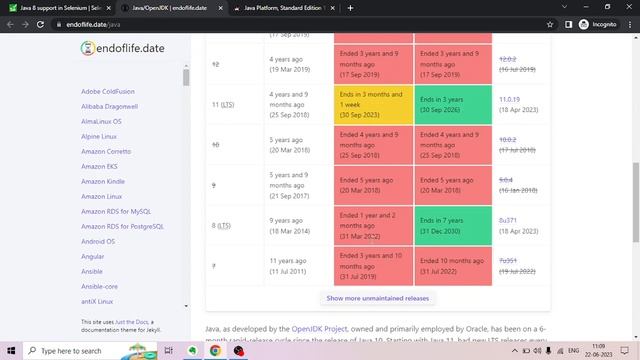Open Alpine Linux sidebar link
The height and width of the screenshot is (360, 640).
pos(99,136)
